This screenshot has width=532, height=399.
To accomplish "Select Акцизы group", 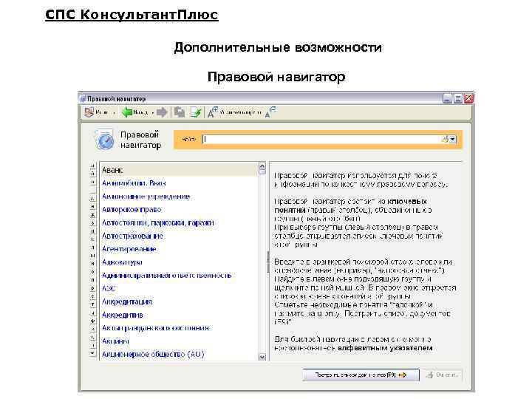I will point(115,341).
